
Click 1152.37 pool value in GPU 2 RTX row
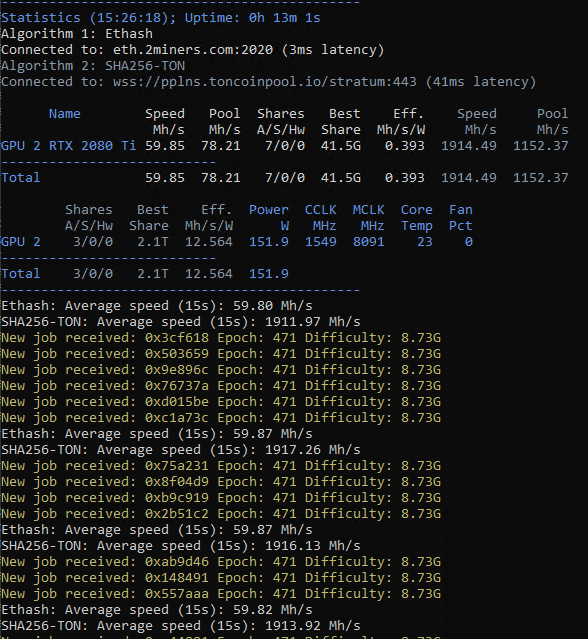(540, 146)
